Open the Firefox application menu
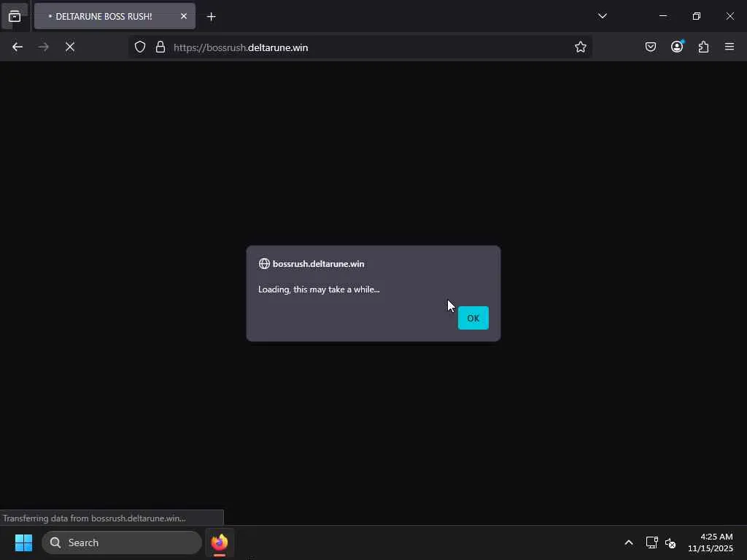This screenshot has height=560, width=747. coord(729,47)
